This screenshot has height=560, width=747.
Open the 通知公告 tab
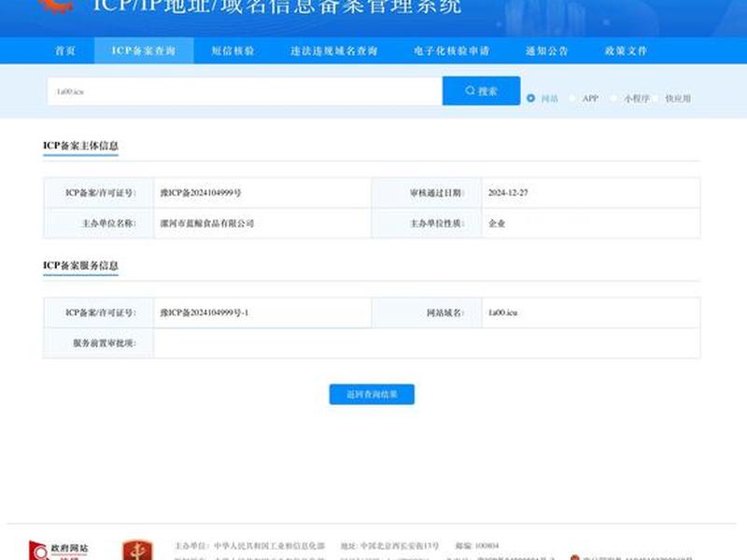[547, 50]
